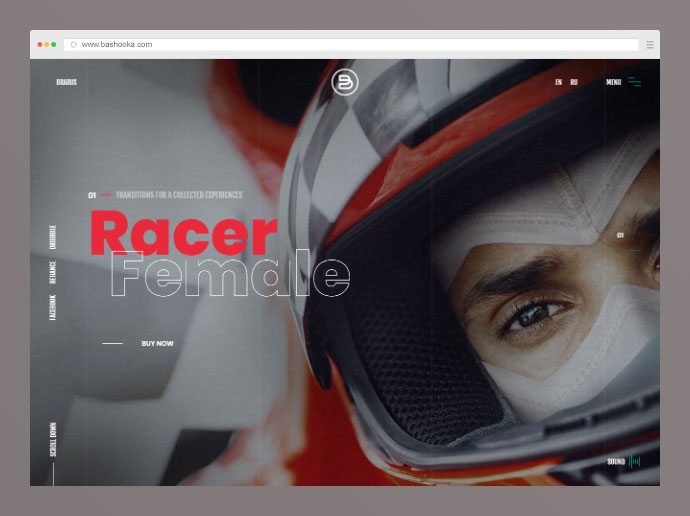Click the green maximize window dot
This screenshot has width=690, height=516.
click(x=54, y=44)
